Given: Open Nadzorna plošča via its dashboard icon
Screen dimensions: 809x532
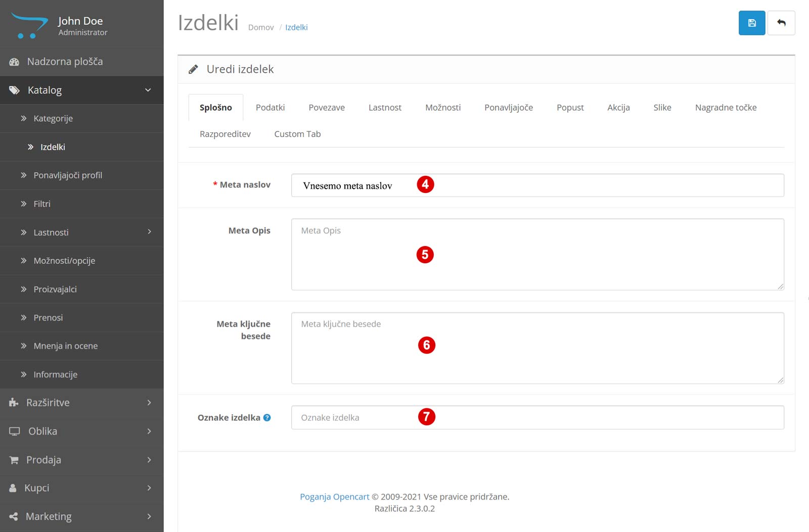Looking at the screenshot, I should point(14,61).
